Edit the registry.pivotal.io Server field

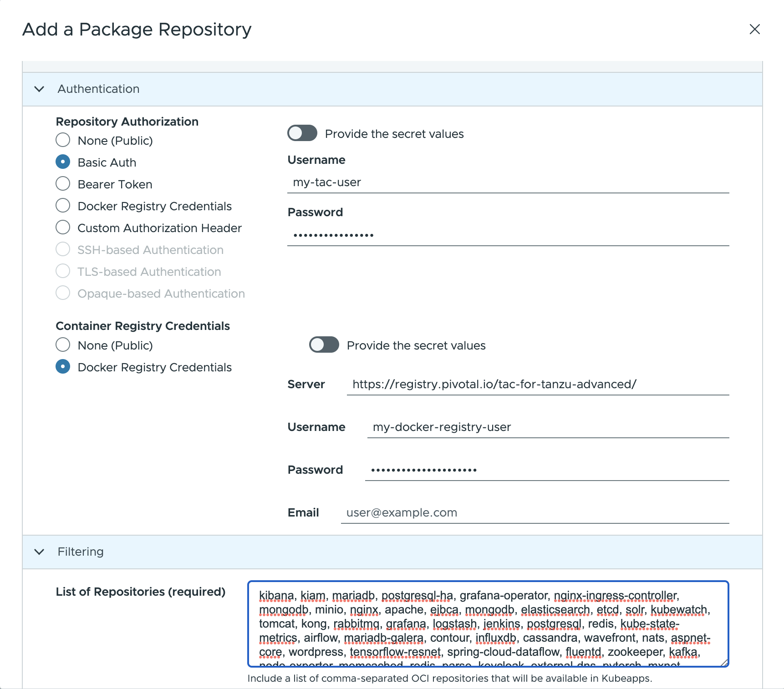(x=537, y=384)
